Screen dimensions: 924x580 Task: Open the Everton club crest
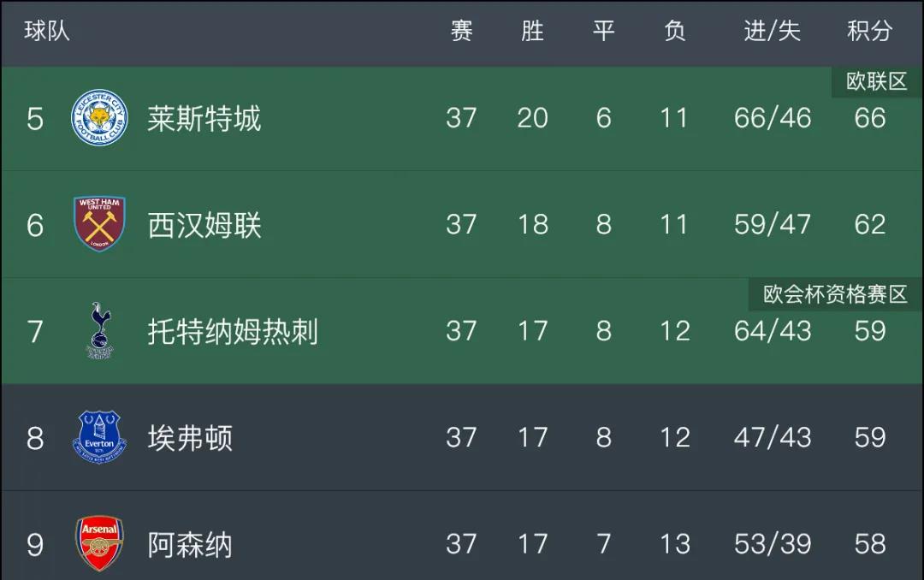pos(99,437)
